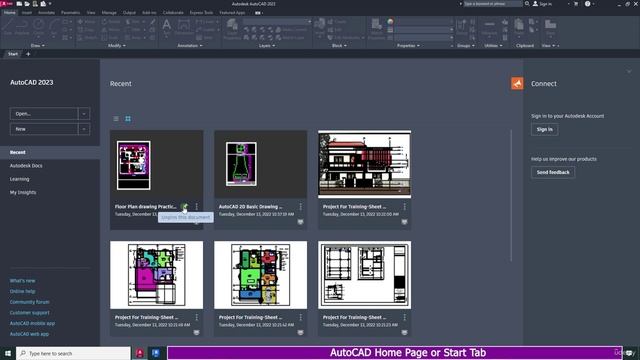Expand the Properties panel dropdown

[408, 46]
